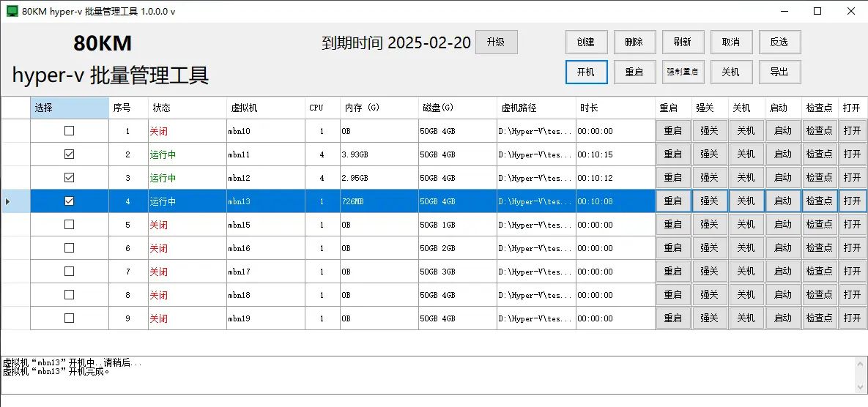This screenshot has width=868, height=407.
Task: Click 启动 in the mbn17 row
Action: point(783,272)
